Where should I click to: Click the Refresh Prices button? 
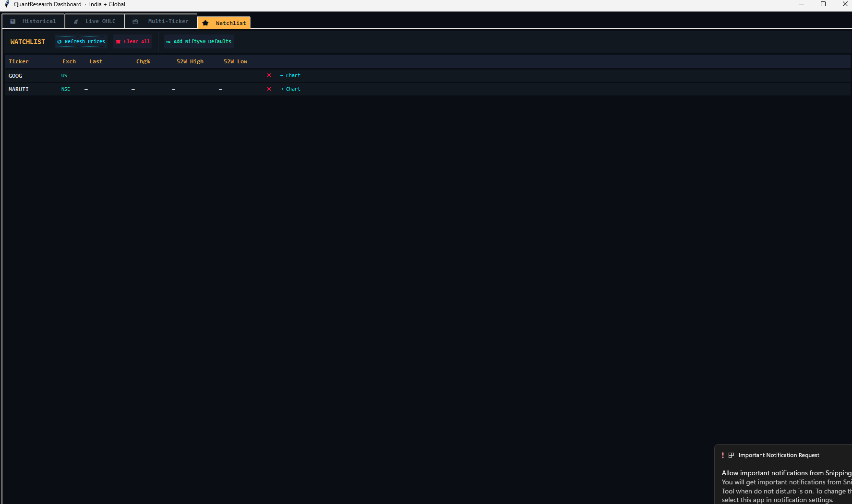click(x=81, y=41)
